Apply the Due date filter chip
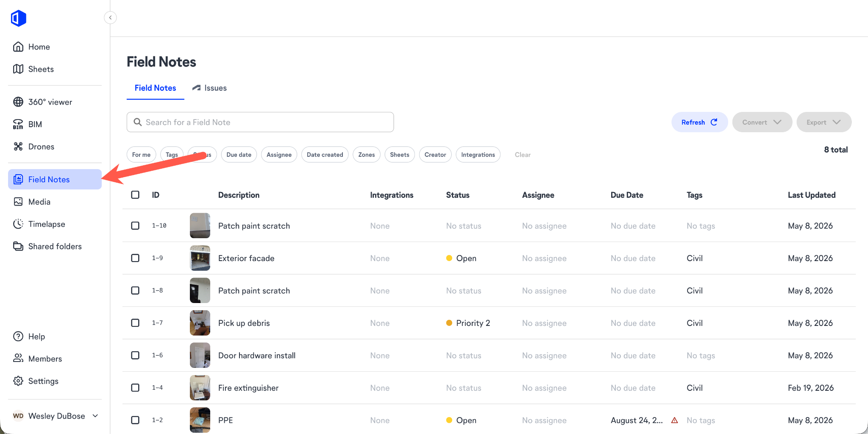Image resolution: width=868 pixels, height=434 pixels. pos(239,155)
